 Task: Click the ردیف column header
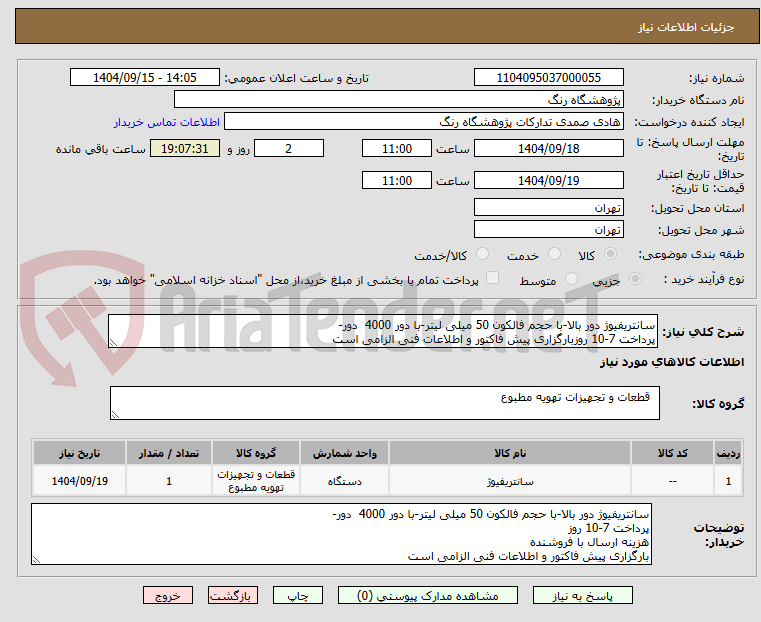pos(728,453)
